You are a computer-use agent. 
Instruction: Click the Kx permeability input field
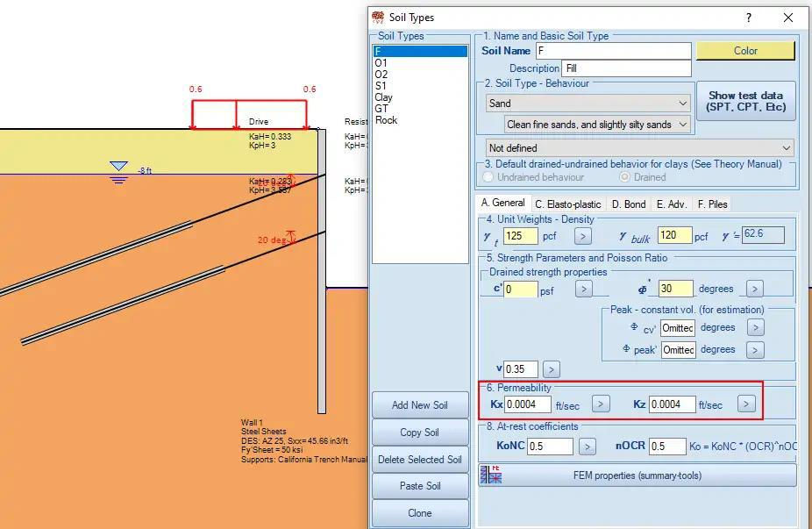coord(528,404)
